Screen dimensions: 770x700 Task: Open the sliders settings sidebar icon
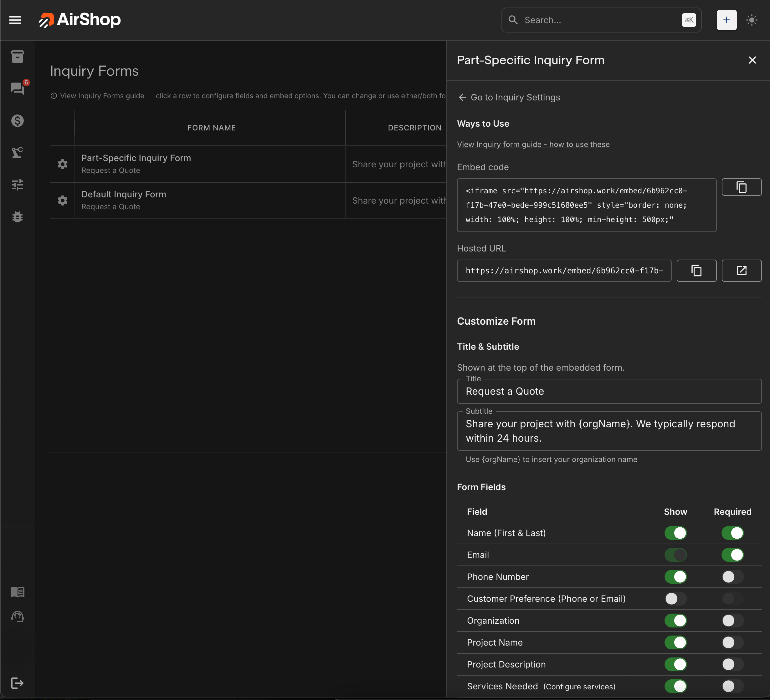click(17, 185)
